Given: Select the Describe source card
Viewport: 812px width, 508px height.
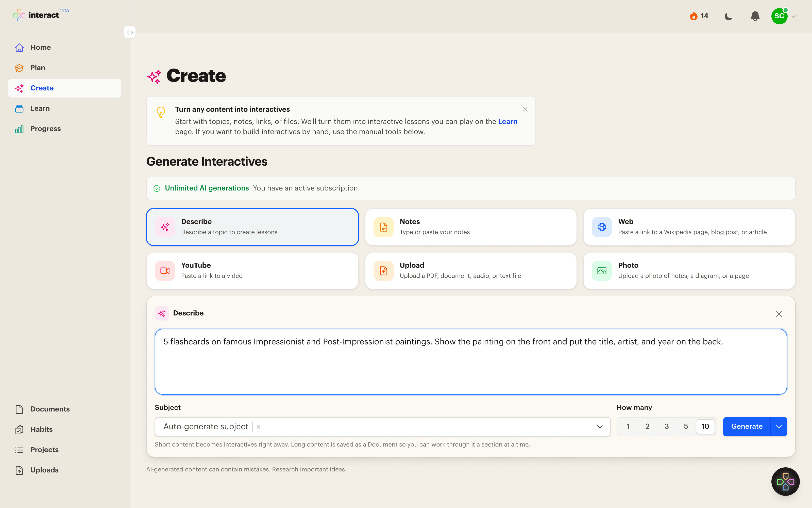Looking at the screenshot, I should [252, 227].
